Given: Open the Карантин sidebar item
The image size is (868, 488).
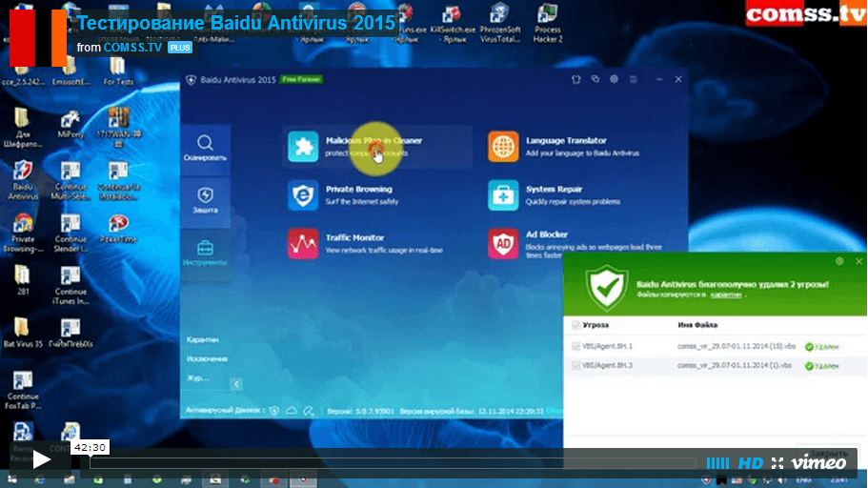Looking at the screenshot, I should (x=203, y=339).
